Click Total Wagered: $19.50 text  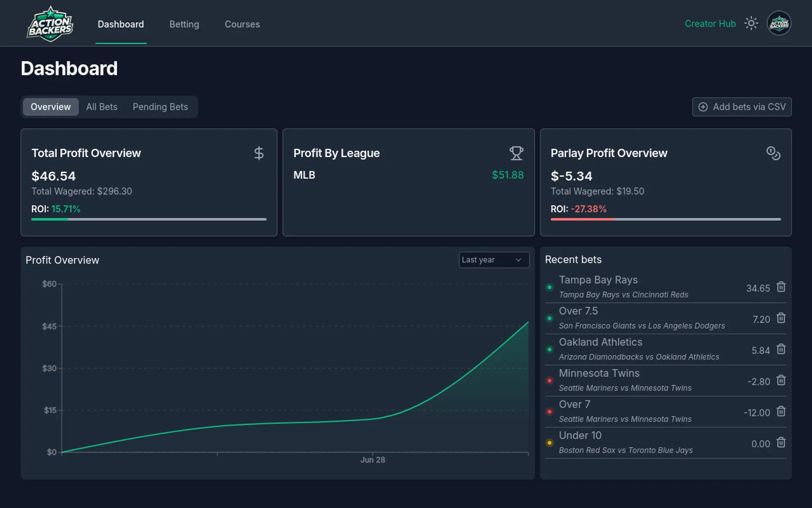pos(597,191)
